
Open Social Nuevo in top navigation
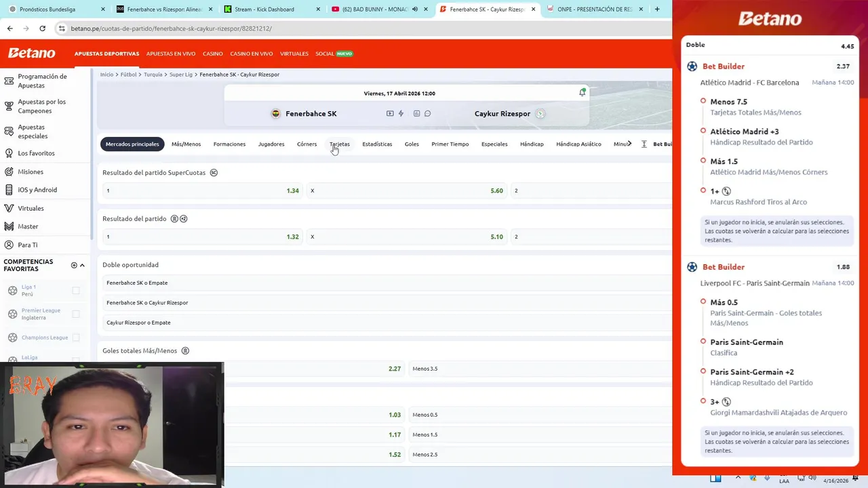pyautogui.click(x=334, y=54)
